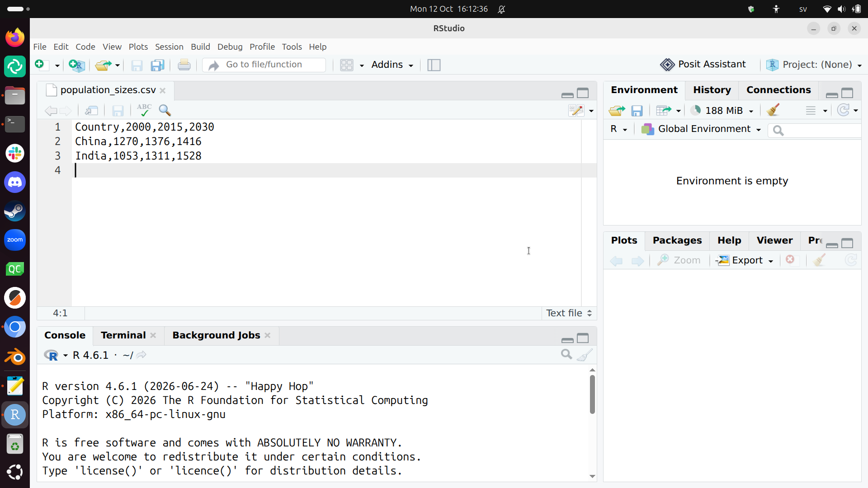Save workspace icon in Environment pane
The image size is (868, 488).
coord(637,111)
